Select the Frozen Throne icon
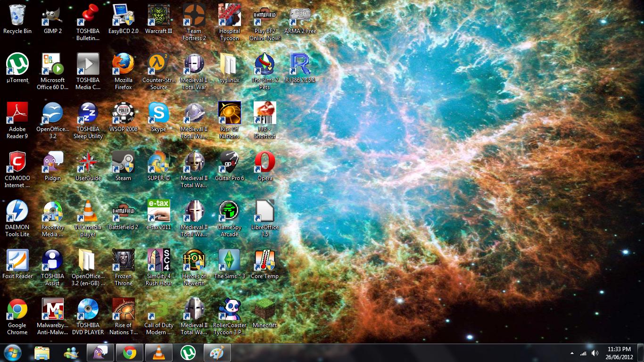644x362 pixels. (x=124, y=268)
